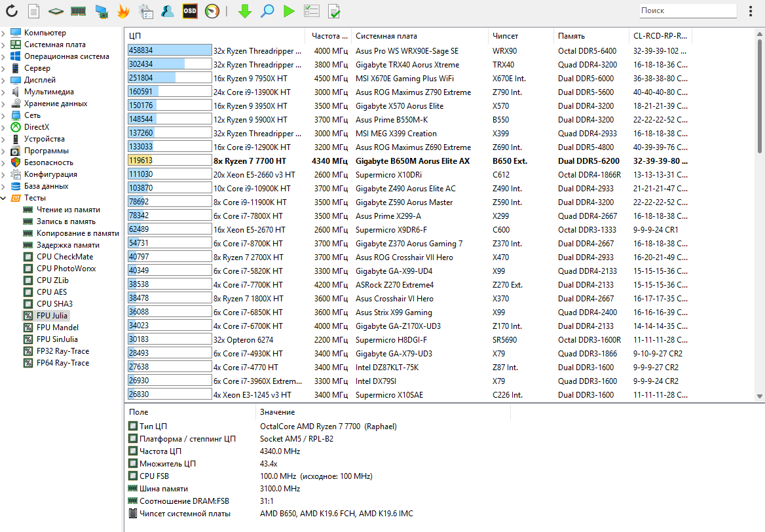Click the monitor with network card icon

click(x=102, y=10)
